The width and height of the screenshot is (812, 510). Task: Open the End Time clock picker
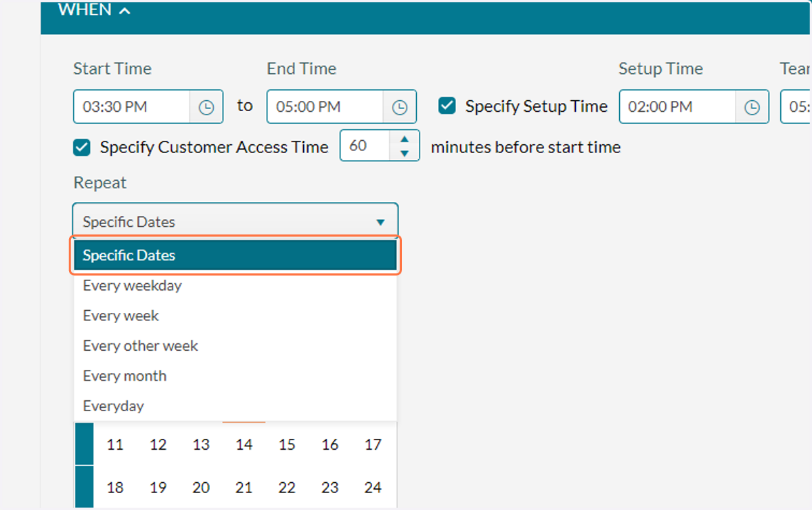point(400,107)
